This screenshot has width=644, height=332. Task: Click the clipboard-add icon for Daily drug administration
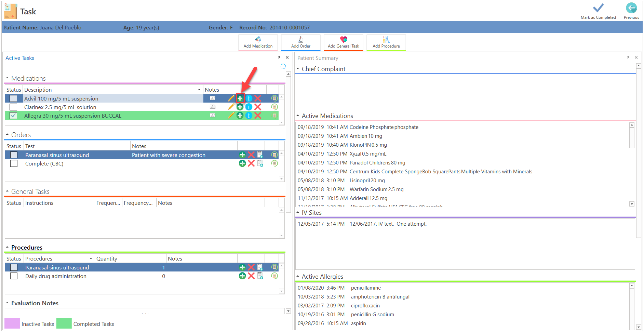coord(260,276)
